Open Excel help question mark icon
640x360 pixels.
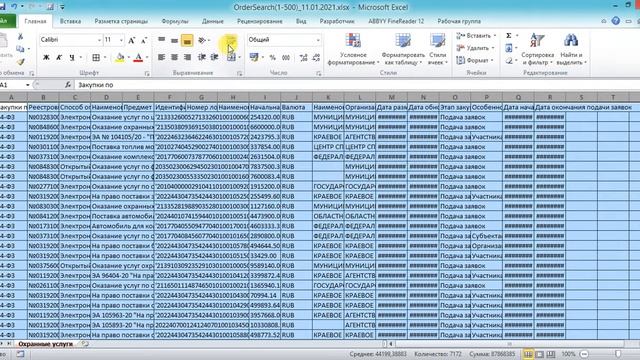(616, 21)
